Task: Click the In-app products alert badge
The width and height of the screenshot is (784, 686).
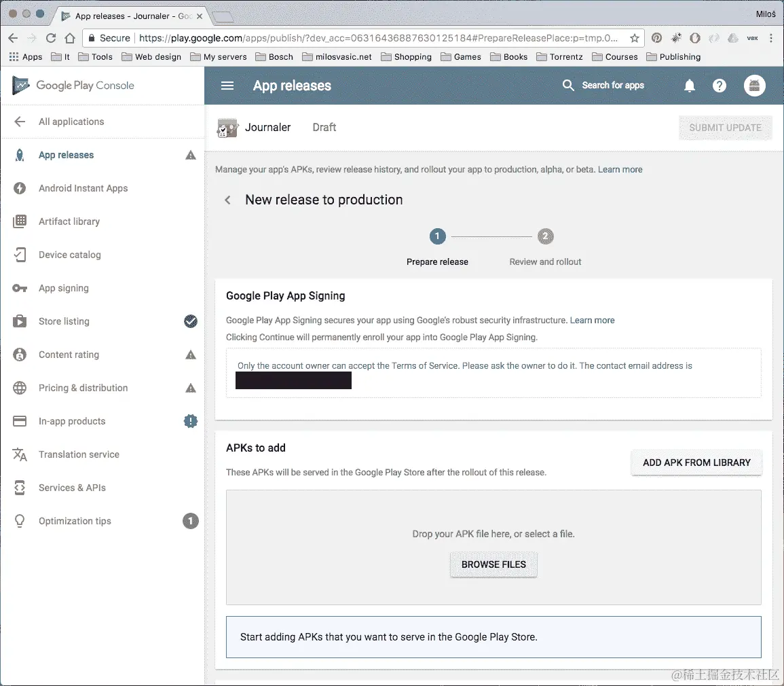Action: pos(191,421)
